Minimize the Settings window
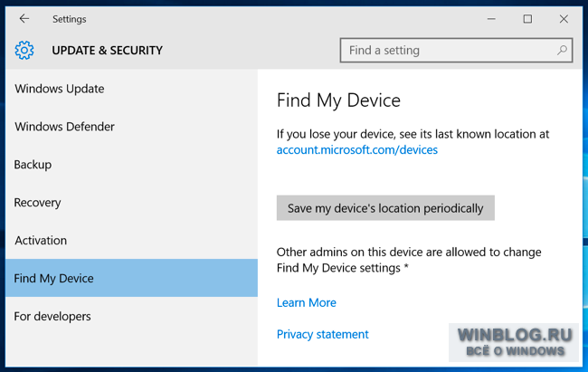 491,19
